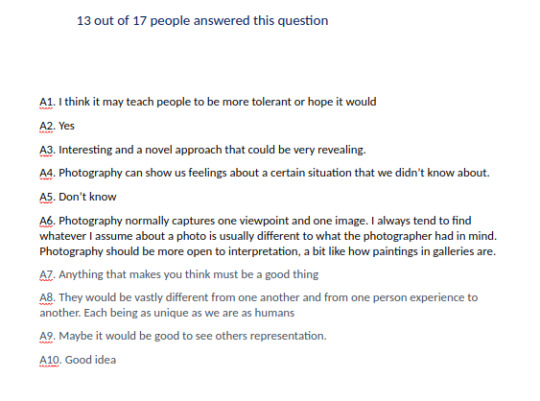This screenshot has height=401, width=540.
Task: Click the word 'Photography' in answer A4
Action: point(90,173)
